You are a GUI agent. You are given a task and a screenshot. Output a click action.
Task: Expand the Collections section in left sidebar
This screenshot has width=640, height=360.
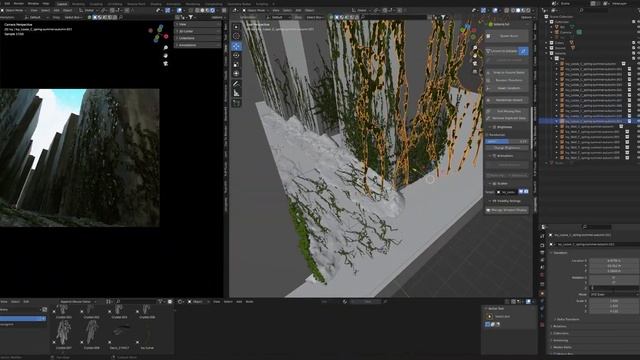click(x=198, y=38)
